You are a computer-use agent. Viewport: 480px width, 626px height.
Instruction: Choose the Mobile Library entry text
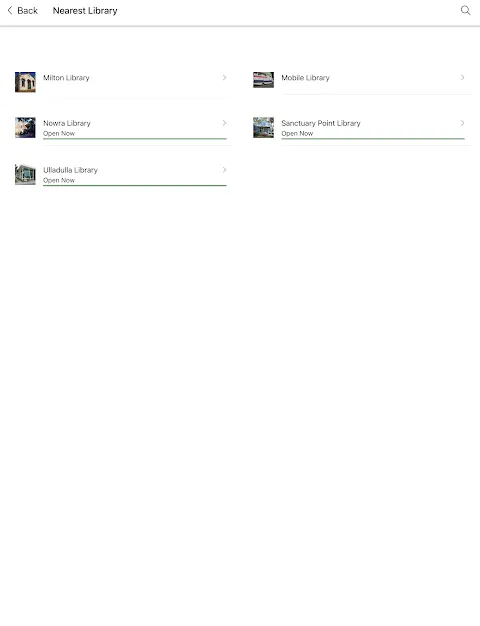pos(305,78)
